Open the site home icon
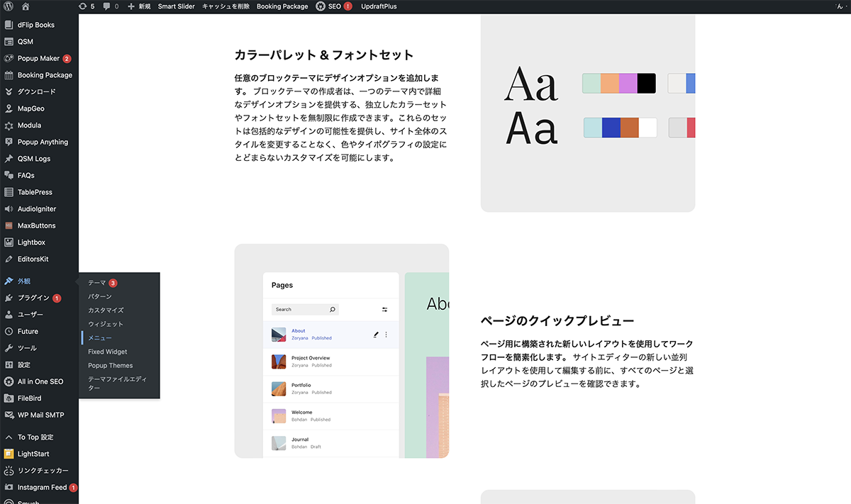This screenshot has width=851, height=504. [26, 6]
